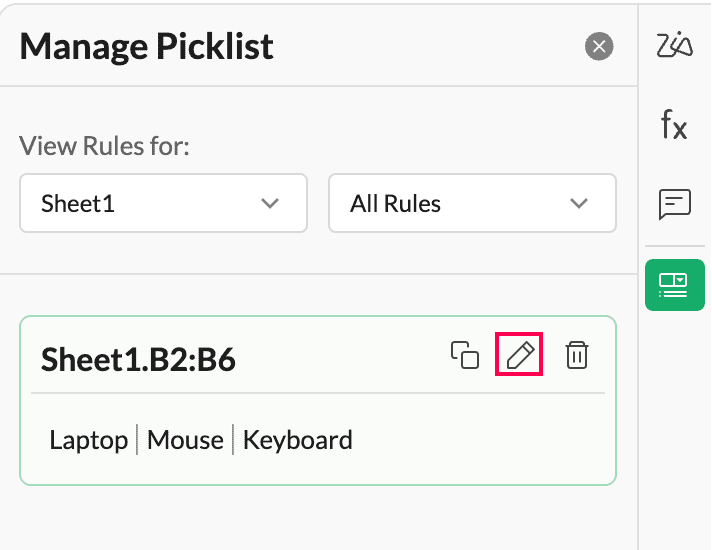Click the Keyboard picklist item

point(298,440)
